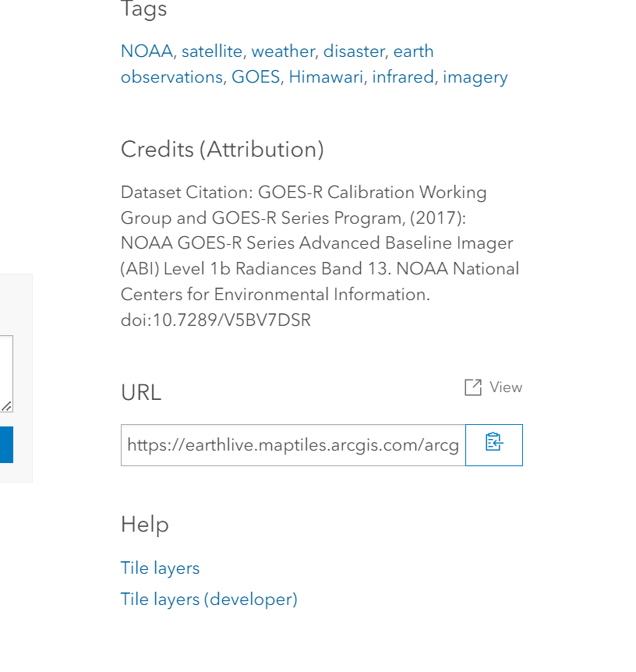Open the weather tag
Viewport: 636px width, 672px height.
[x=283, y=51]
